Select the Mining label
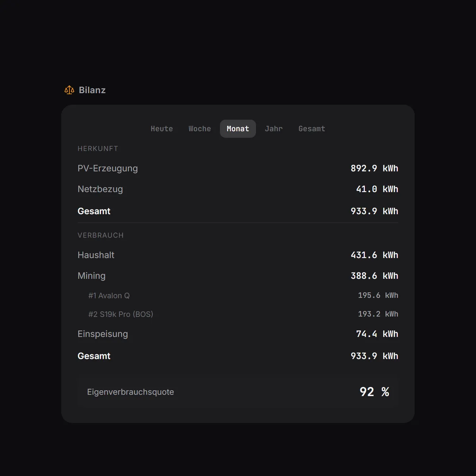 (x=92, y=276)
